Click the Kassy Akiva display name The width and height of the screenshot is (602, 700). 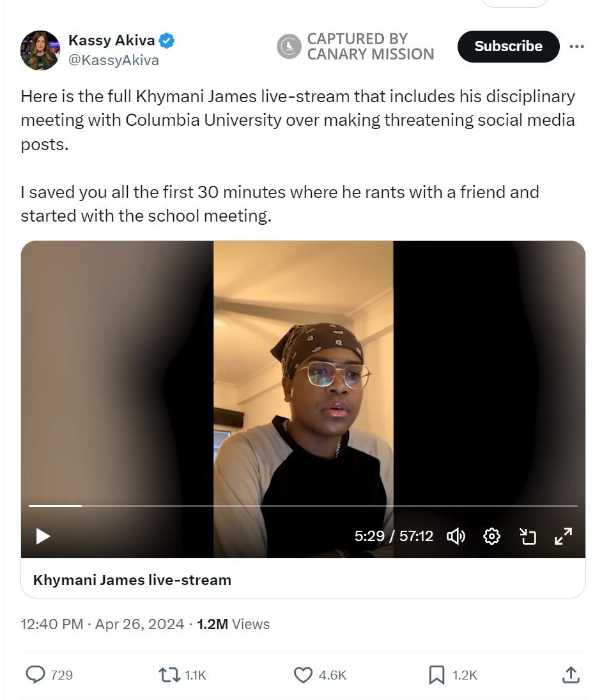click(x=111, y=41)
